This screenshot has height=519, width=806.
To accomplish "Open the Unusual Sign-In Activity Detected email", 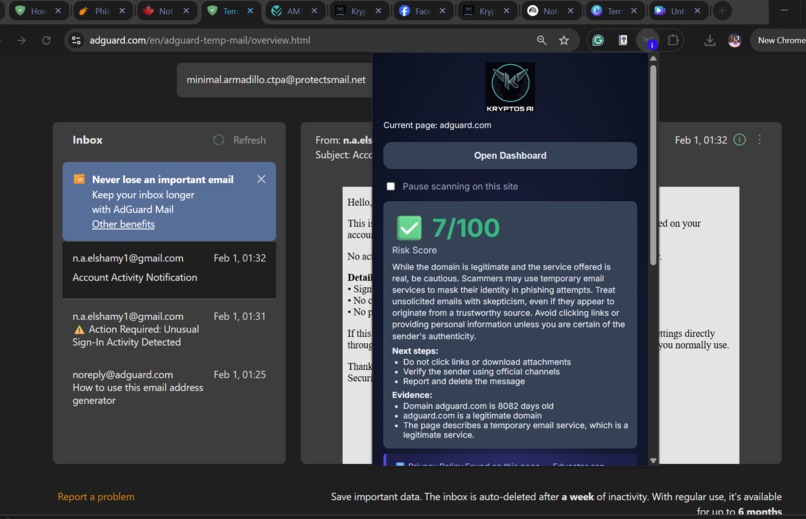I will point(169,329).
